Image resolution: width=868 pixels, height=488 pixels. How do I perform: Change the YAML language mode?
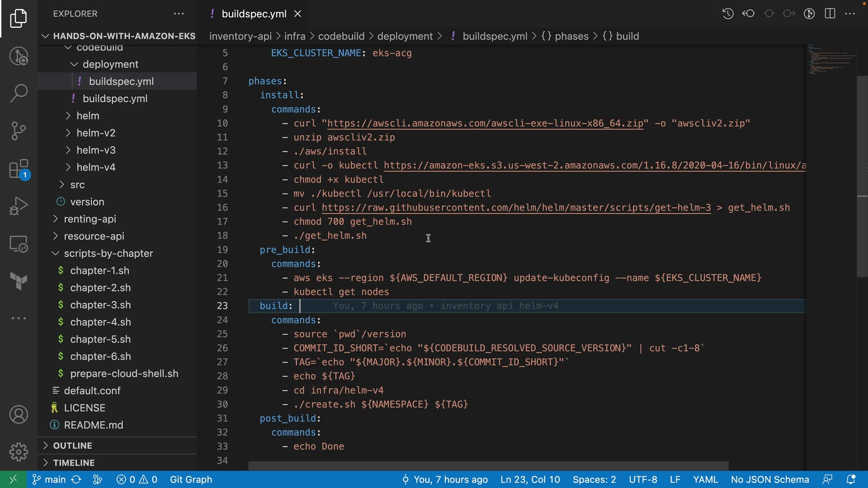705,479
